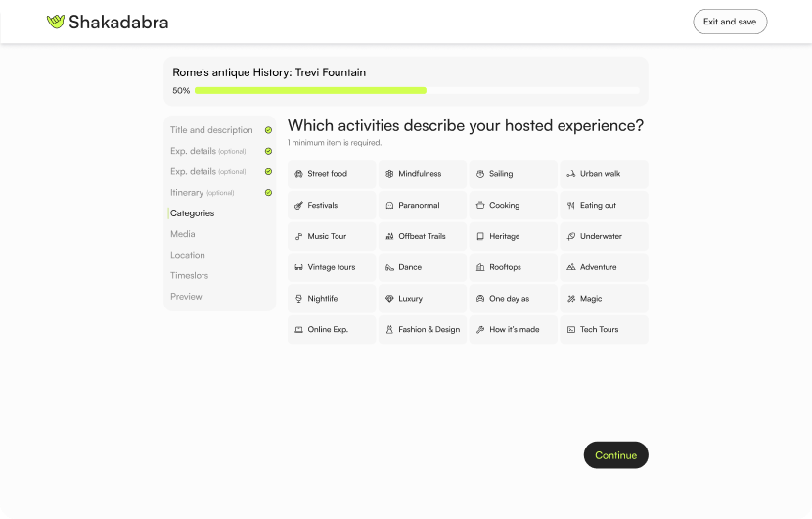Pick the Sailing activity icon

point(480,174)
